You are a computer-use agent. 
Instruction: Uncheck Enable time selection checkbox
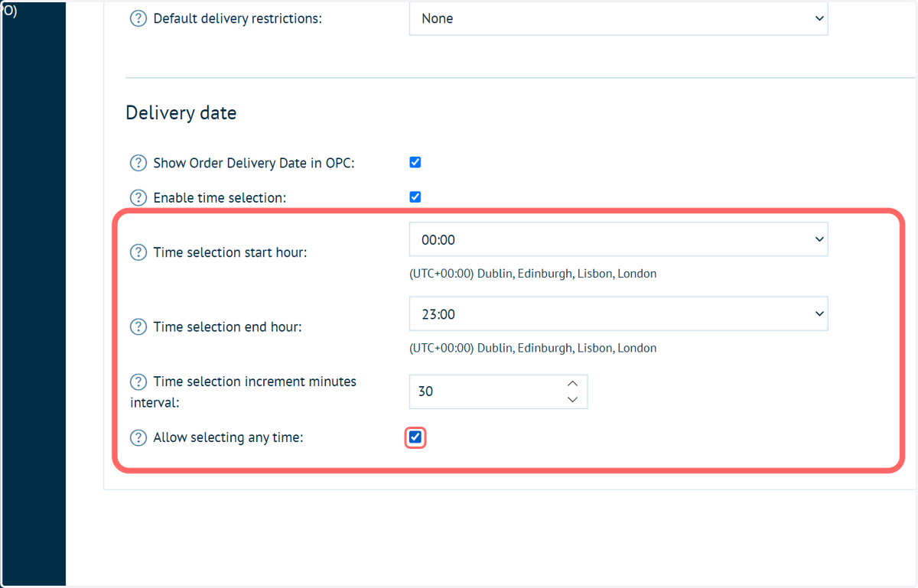pos(415,197)
